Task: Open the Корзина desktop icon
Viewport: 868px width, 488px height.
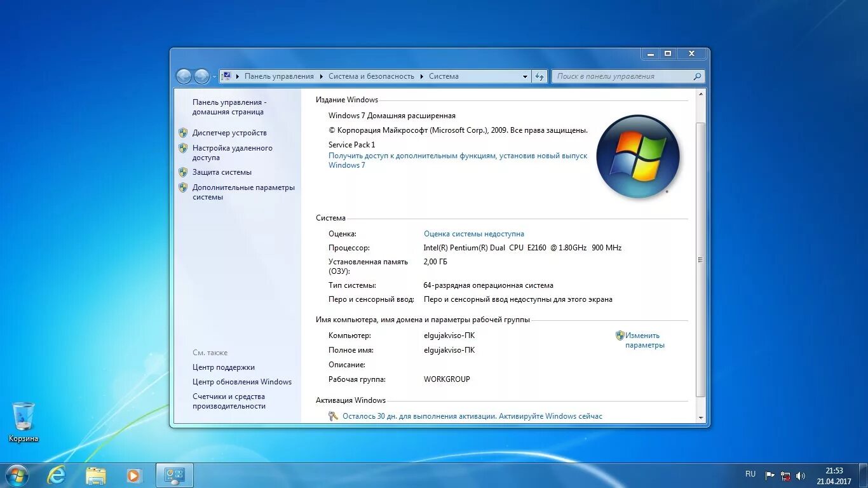Action: (x=23, y=416)
